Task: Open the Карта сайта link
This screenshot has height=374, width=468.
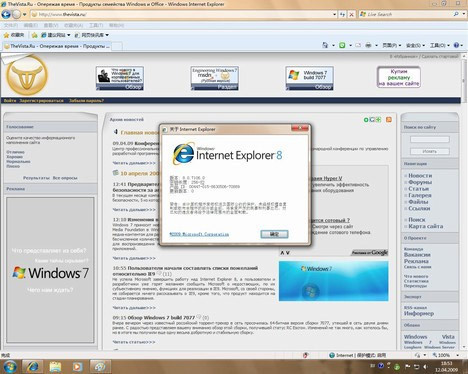Action: 426,226
